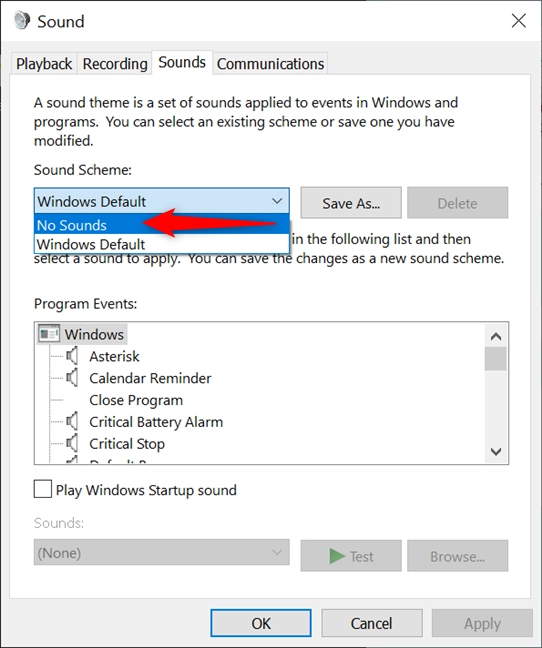Close the Sound dialog window
The image size is (542, 648).
(x=518, y=21)
